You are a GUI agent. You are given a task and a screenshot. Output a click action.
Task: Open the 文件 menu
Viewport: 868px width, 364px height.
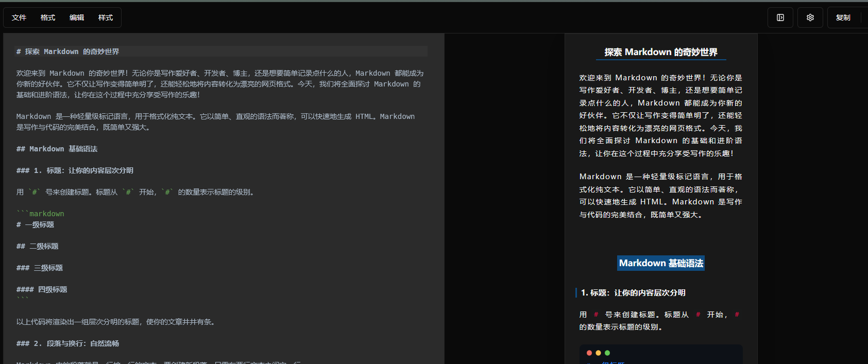click(19, 18)
